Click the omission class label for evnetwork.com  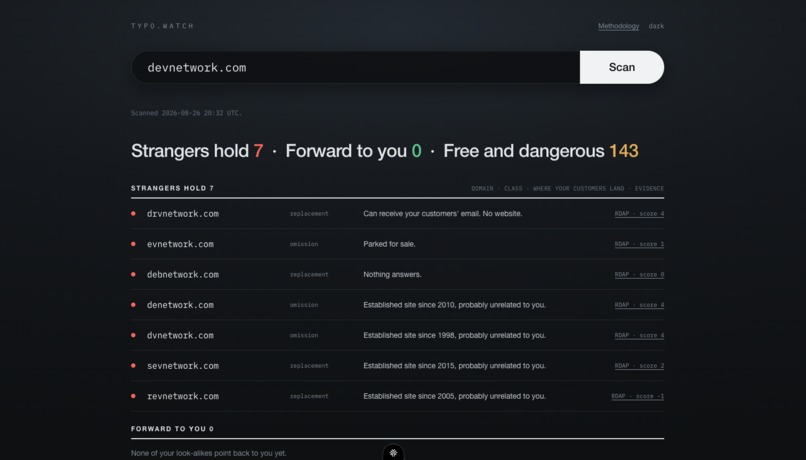point(304,244)
